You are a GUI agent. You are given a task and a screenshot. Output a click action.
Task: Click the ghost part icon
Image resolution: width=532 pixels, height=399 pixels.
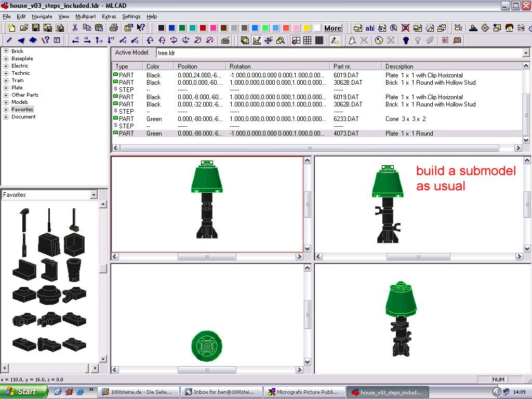[352, 41]
